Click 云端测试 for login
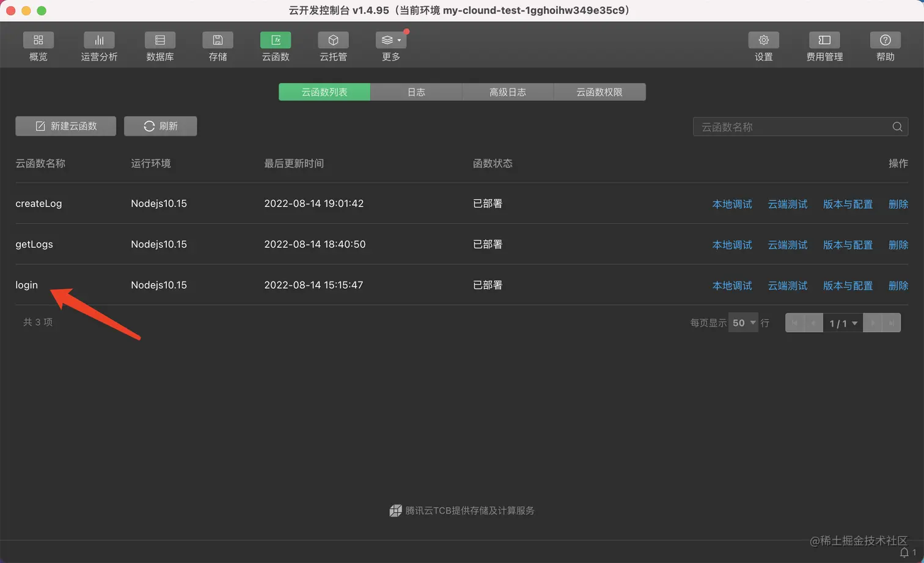 tap(788, 286)
